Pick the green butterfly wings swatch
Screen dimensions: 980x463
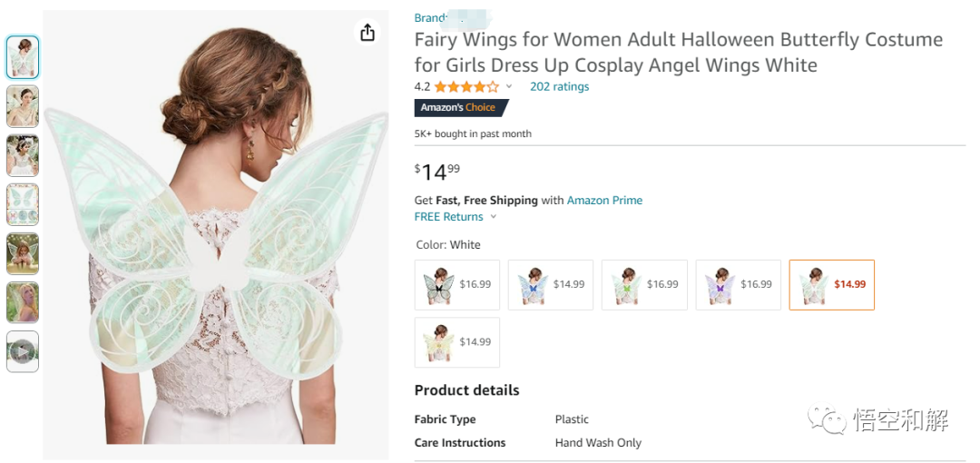click(643, 285)
